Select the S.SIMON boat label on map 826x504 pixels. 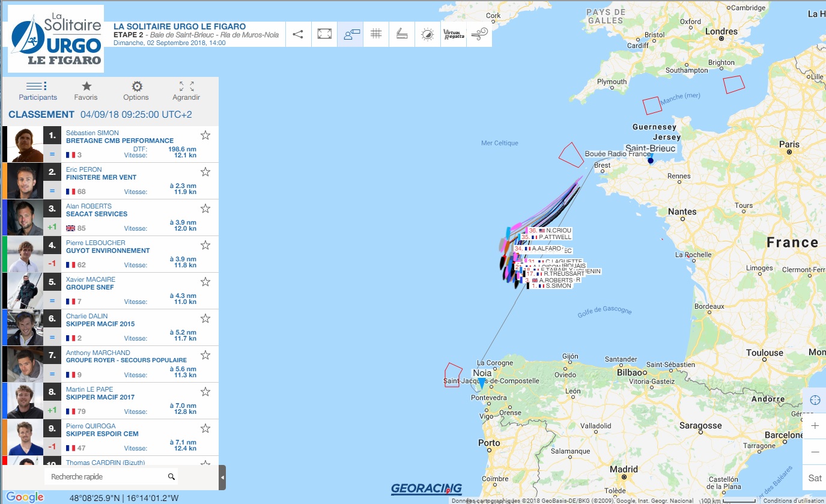tap(551, 286)
